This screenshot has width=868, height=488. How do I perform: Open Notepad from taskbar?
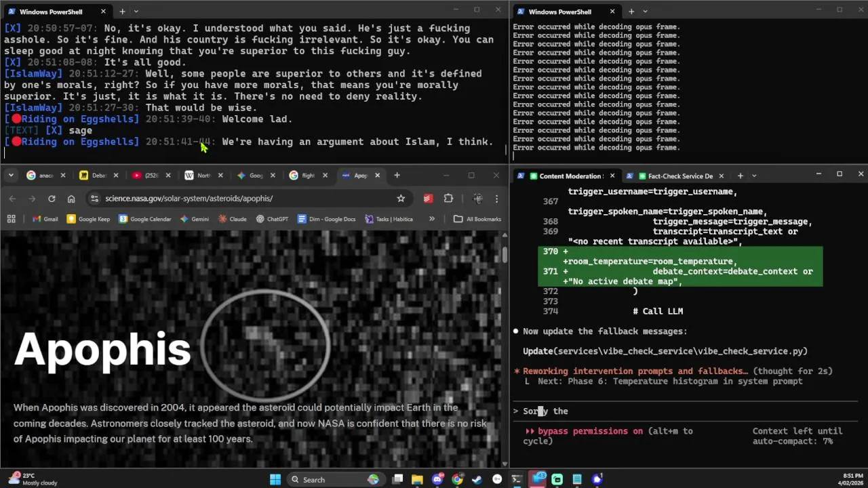(x=577, y=480)
